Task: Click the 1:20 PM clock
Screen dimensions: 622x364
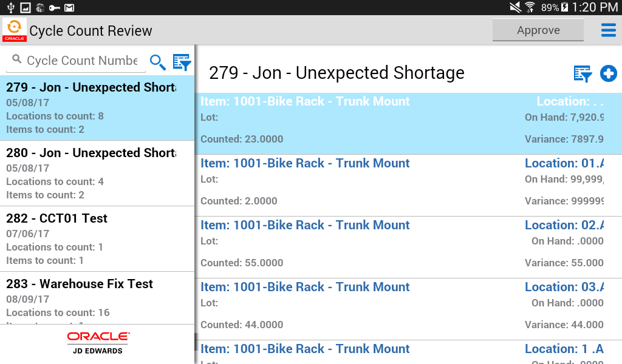Action: point(595,7)
